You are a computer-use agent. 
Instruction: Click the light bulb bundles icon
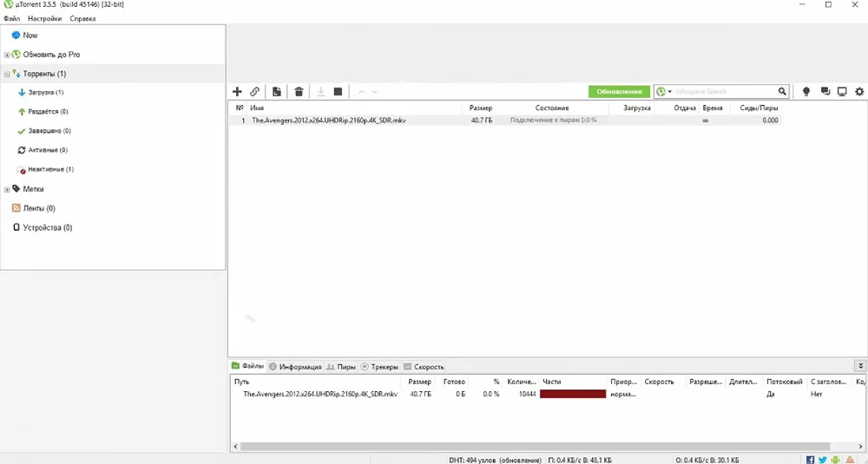pyautogui.click(x=806, y=91)
